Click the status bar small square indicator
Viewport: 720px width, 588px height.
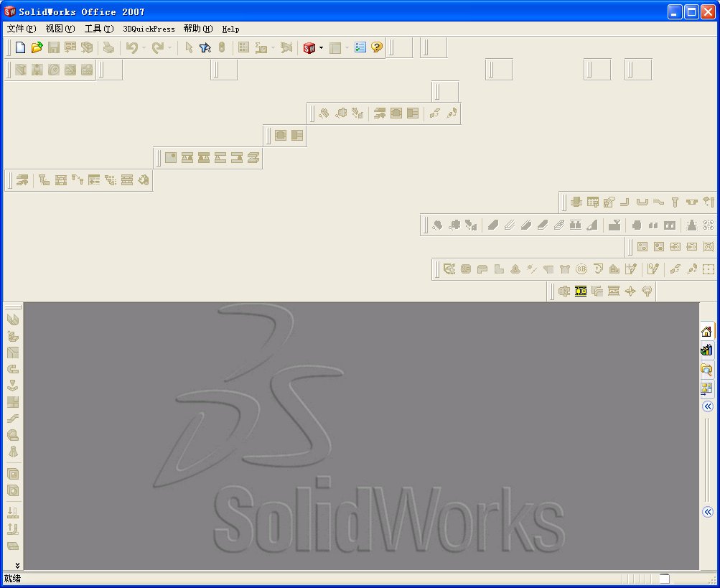(665, 579)
